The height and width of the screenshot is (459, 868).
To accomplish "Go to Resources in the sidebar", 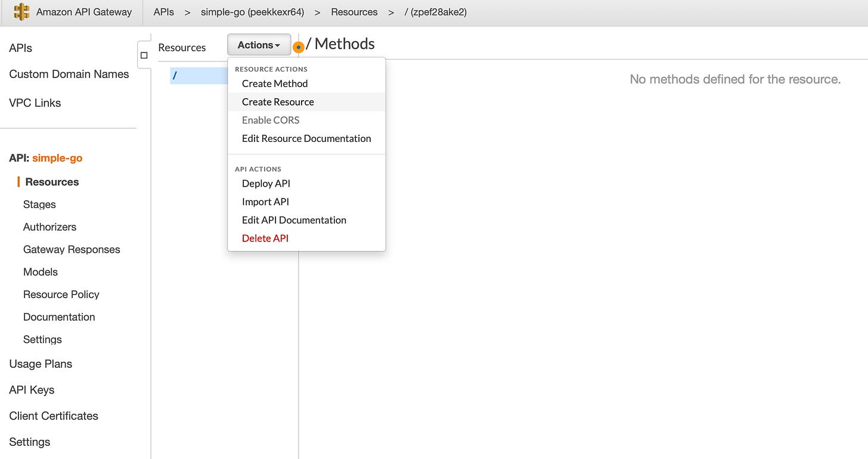I will pos(52,182).
